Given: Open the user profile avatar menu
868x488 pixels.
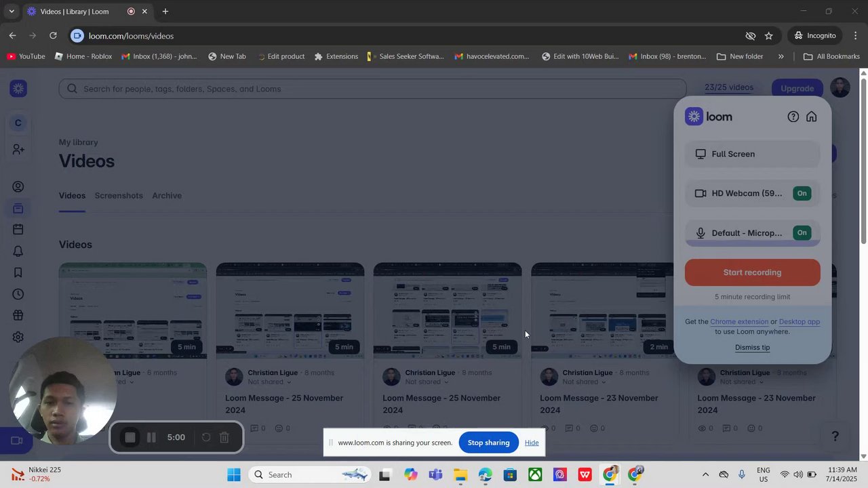Looking at the screenshot, I should click(840, 87).
